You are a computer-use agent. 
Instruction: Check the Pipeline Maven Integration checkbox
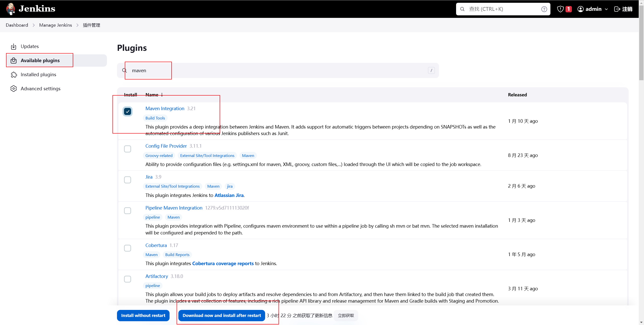128,211
